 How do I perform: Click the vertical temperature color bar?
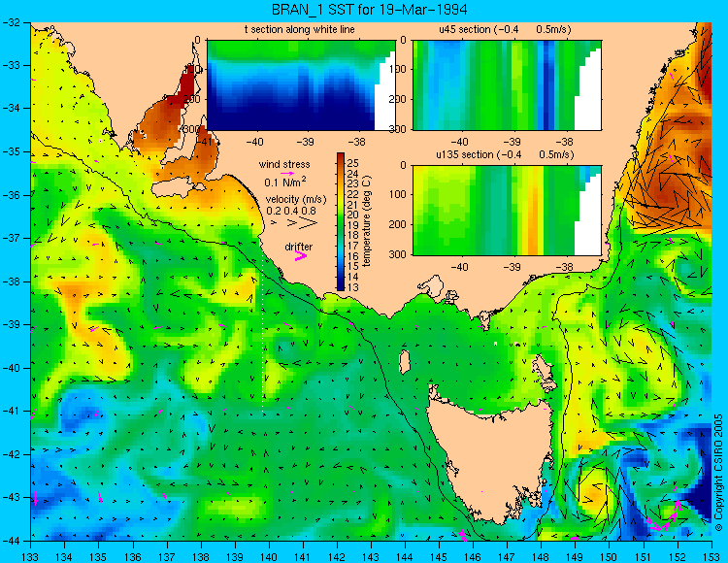click(x=341, y=222)
